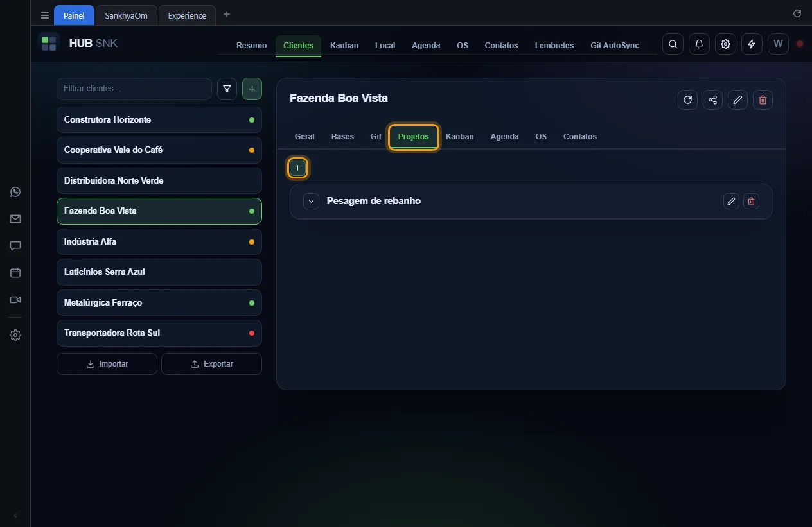Screen dimensions: 812x527
Task: Open the video camera sidebar icon
Action: (15, 300)
